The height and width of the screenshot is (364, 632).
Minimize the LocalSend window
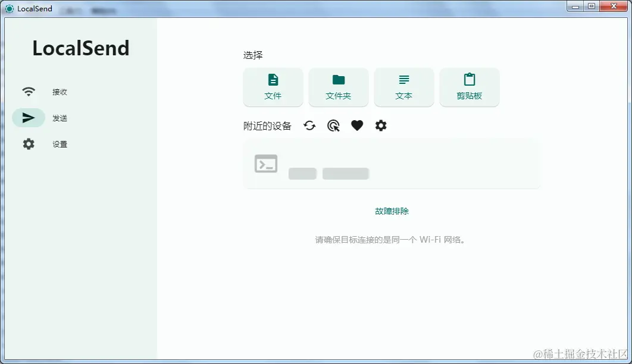tap(575, 7)
